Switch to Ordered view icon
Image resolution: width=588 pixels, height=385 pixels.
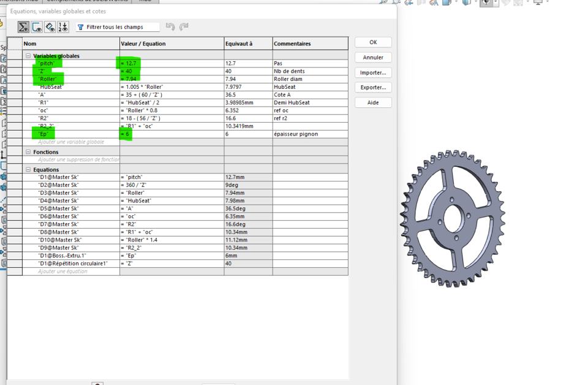pos(63,27)
